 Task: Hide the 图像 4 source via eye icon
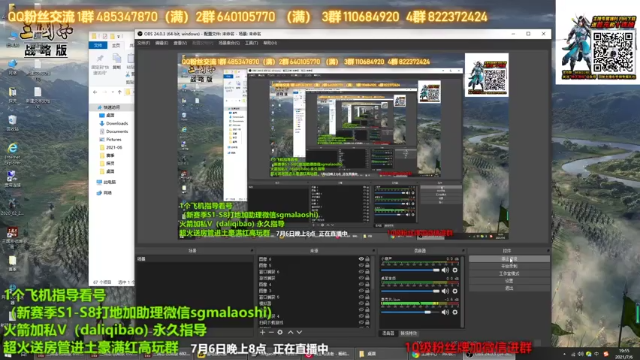tap(361, 284)
